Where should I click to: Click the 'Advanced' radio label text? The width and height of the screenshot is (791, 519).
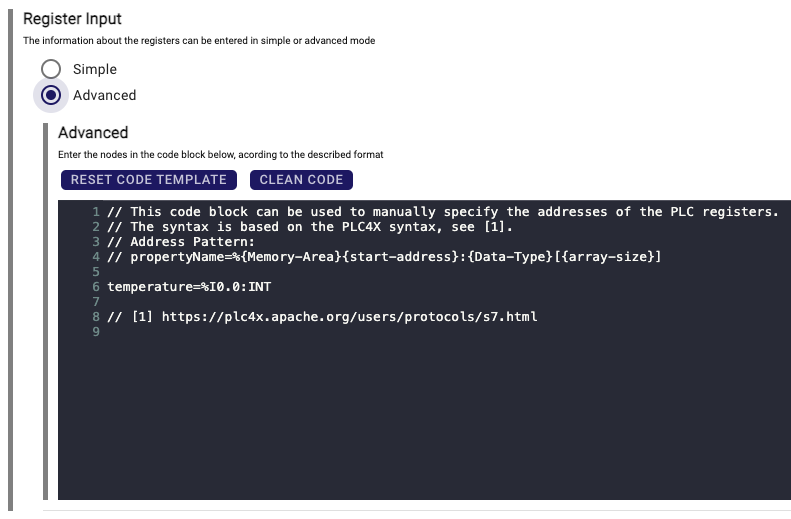tap(104, 95)
